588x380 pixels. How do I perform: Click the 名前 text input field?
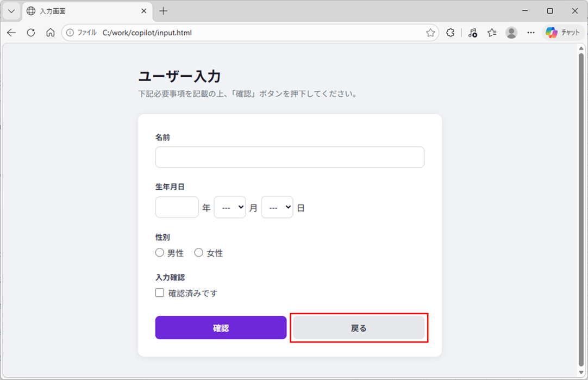coord(290,157)
